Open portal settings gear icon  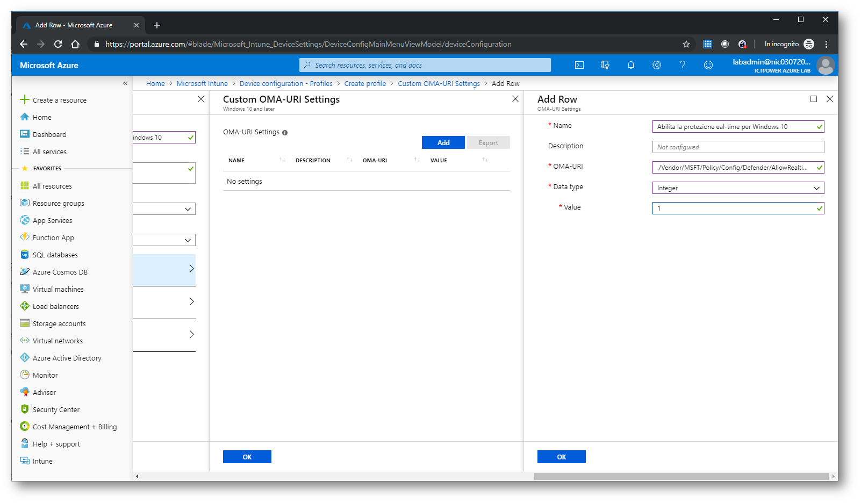[657, 65]
